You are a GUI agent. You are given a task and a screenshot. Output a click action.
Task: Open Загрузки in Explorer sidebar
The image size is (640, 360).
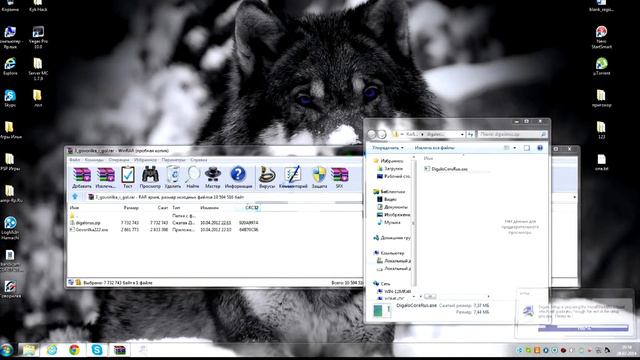click(x=390, y=169)
